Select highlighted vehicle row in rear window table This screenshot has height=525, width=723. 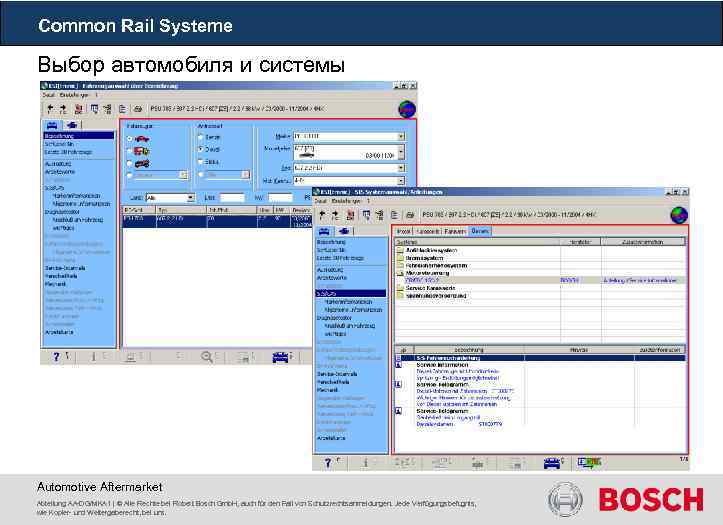(x=217, y=221)
